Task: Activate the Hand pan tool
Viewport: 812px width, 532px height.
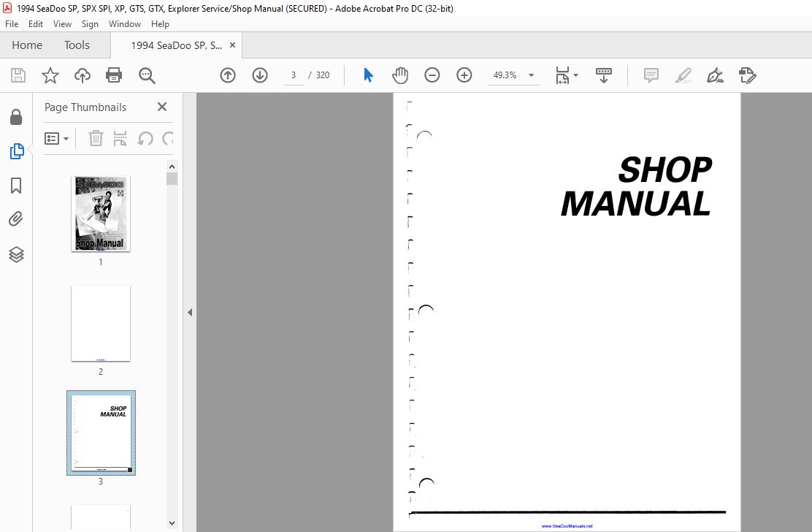Action: click(399, 75)
